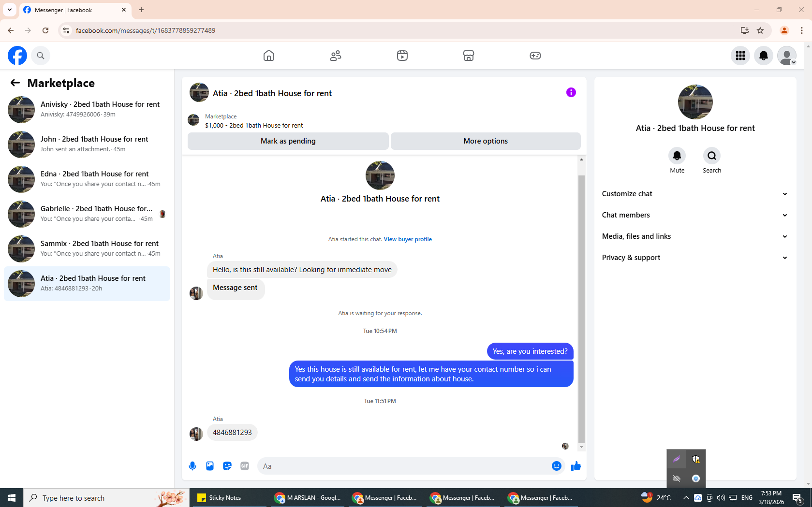Expand the Privacy & support section
This screenshot has height=507, width=812.
pos(695,258)
